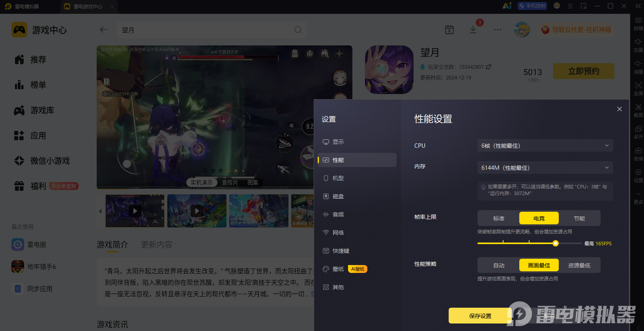Open 音频 settings category
Image resolution: width=644 pixels, height=331 pixels.
[357, 214]
